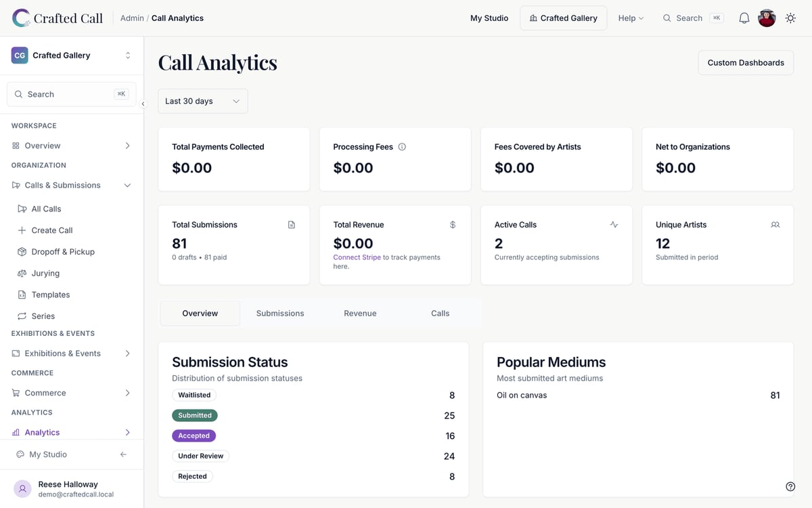Viewport: 812px width, 508px height.
Task: Expand the Analytics section chevron
Action: click(x=127, y=432)
